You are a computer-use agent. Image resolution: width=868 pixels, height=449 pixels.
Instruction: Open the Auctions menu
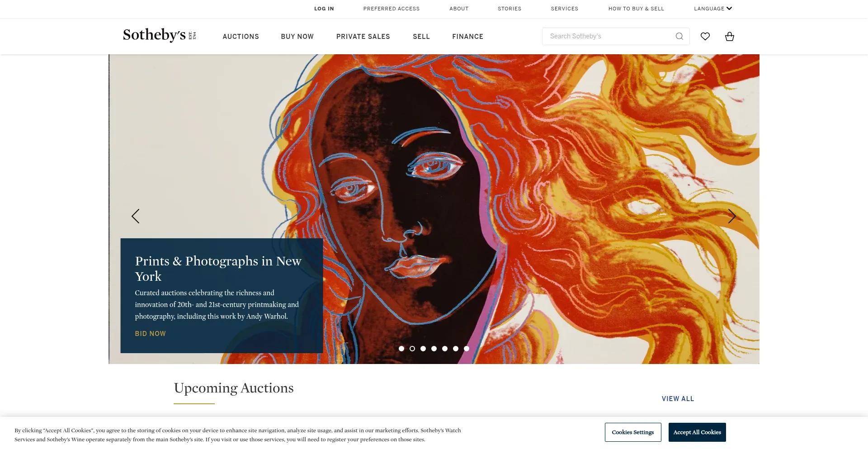[x=241, y=37]
